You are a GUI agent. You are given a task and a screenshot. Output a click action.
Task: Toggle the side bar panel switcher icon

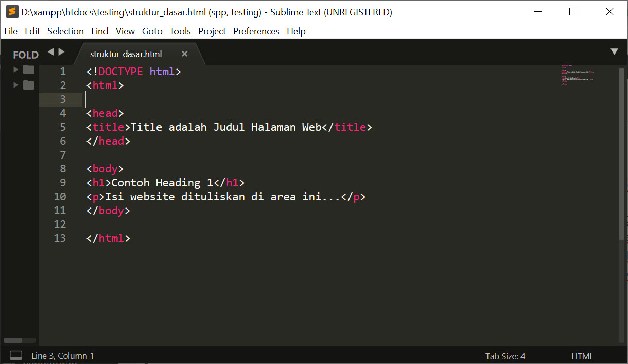16,356
